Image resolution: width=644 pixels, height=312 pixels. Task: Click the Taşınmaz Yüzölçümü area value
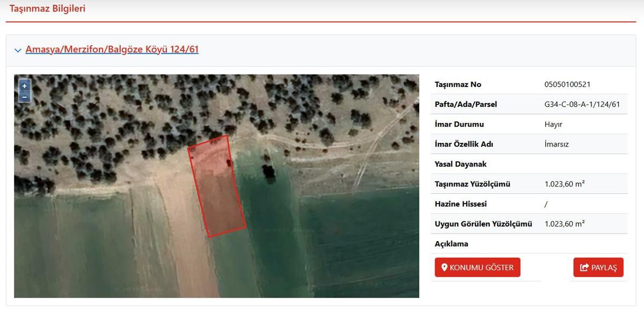tap(564, 184)
